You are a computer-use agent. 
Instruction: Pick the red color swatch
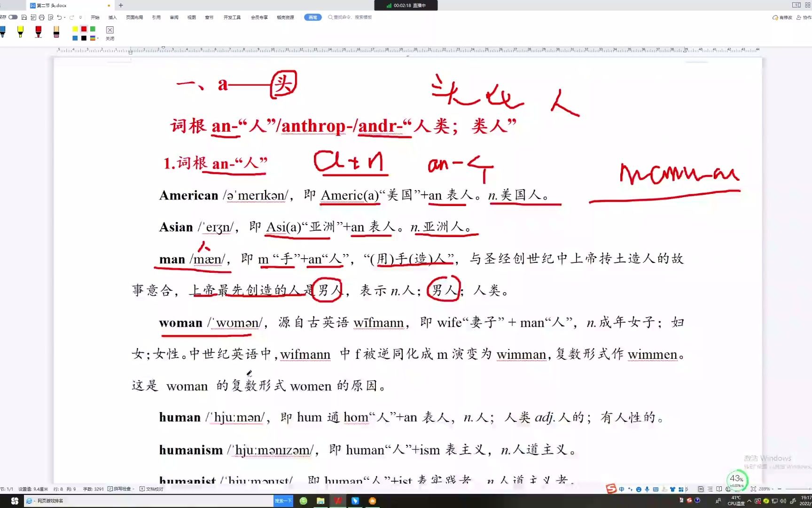[84, 29]
